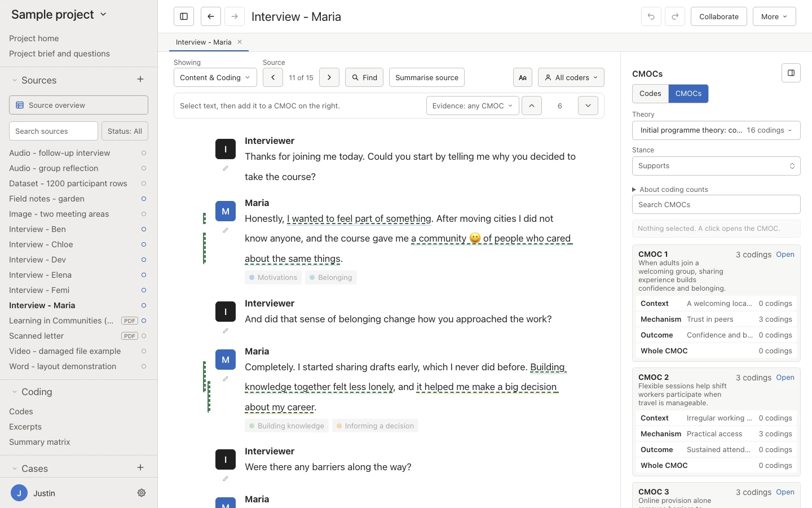
Task: Switch to Codes toggle in CMOCs panel
Action: pos(650,94)
